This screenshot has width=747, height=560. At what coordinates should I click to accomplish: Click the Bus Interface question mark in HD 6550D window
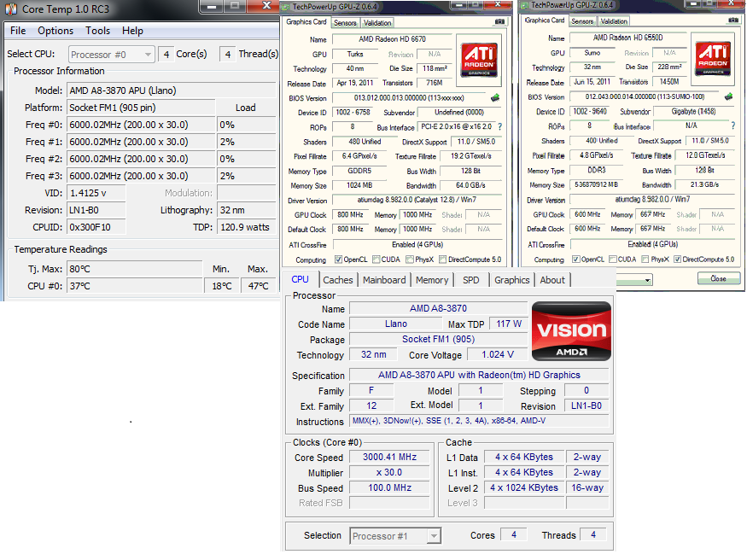(732, 126)
